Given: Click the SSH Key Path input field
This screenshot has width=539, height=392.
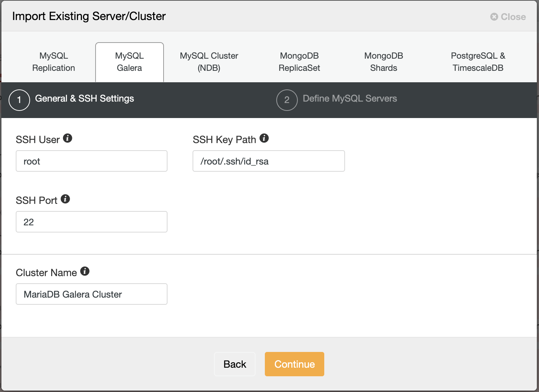Looking at the screenshot, I should click(x=268, y=161).
